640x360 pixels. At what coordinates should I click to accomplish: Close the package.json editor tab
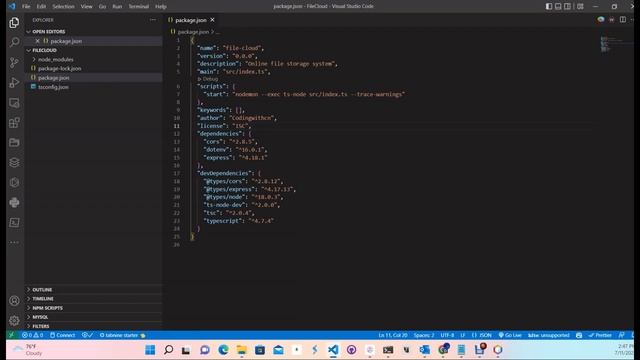tap(212, 20)
